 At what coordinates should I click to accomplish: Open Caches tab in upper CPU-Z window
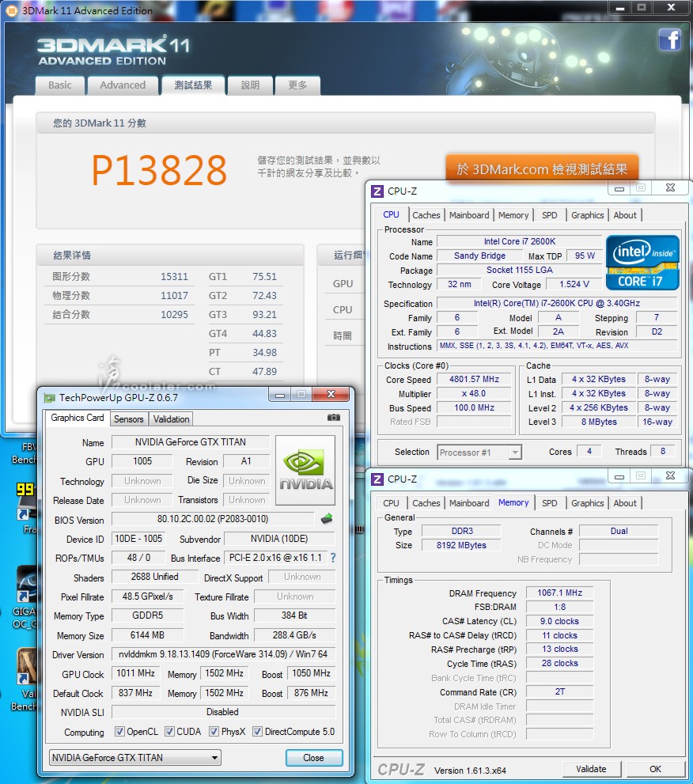click(426, 215)
